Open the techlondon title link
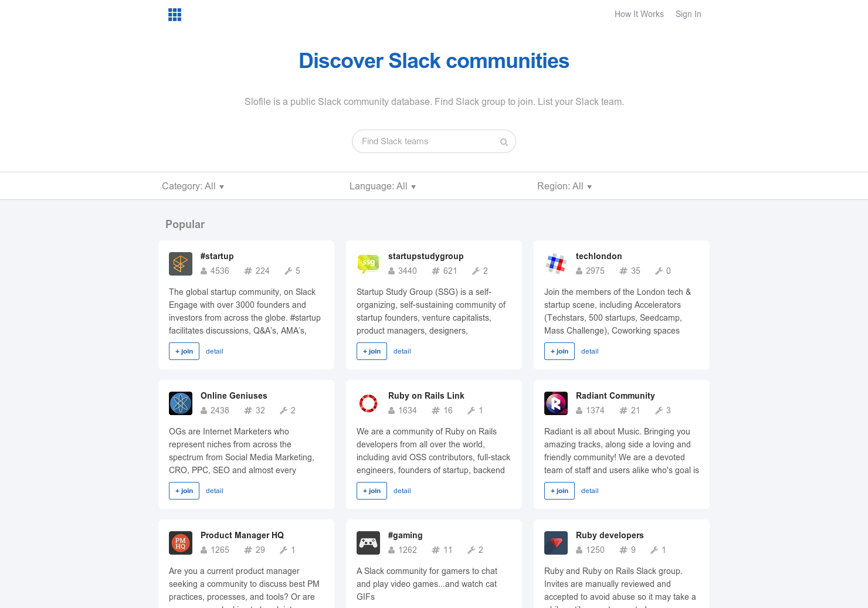868x608 pixels. point(599,256)
